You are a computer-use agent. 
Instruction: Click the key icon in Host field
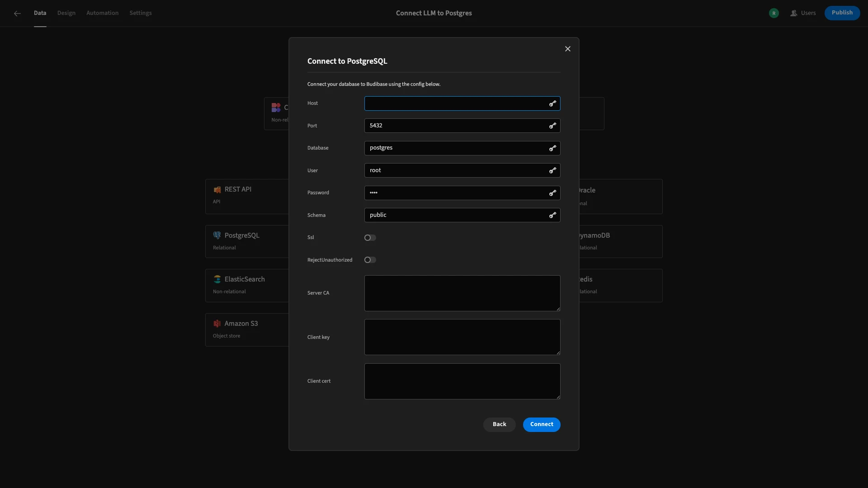tap(552, 103)
